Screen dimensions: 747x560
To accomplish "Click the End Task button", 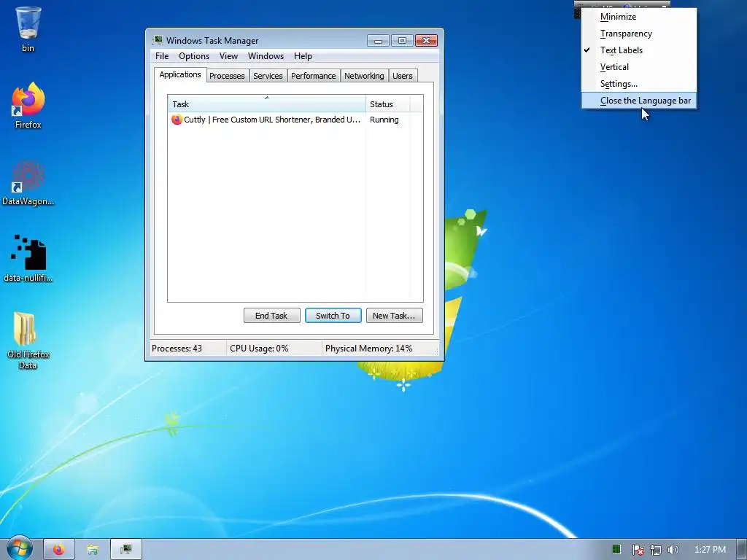I will pos(271,315).
